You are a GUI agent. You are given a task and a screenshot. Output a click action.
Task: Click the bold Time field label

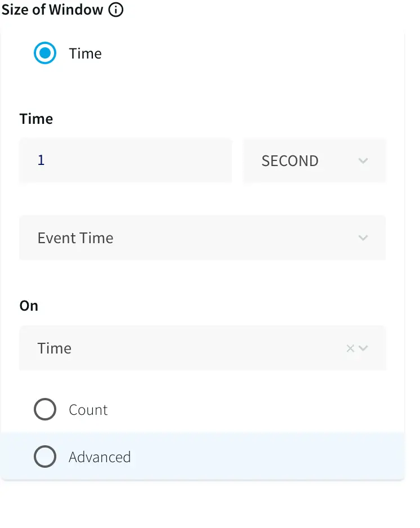point(36,119)
